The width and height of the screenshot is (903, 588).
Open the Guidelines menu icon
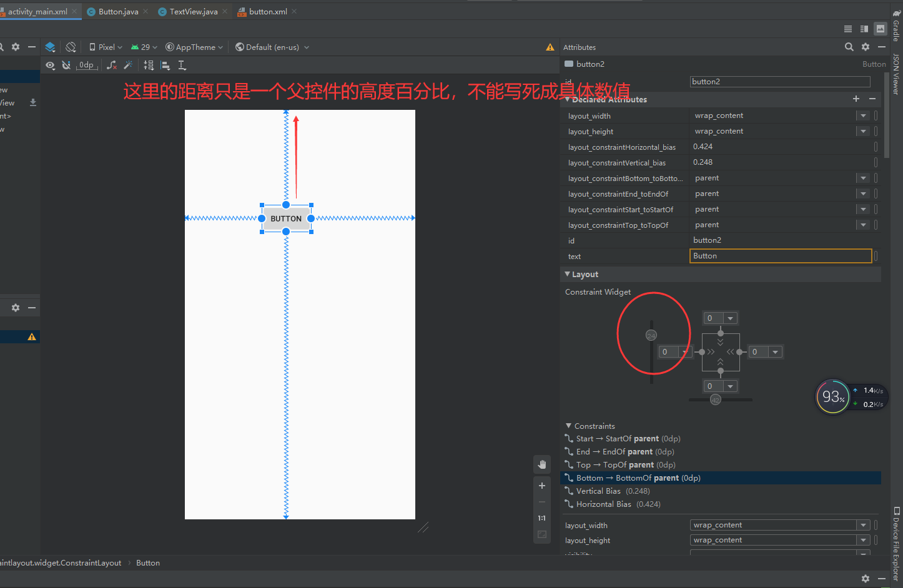(x=182, y=65)
